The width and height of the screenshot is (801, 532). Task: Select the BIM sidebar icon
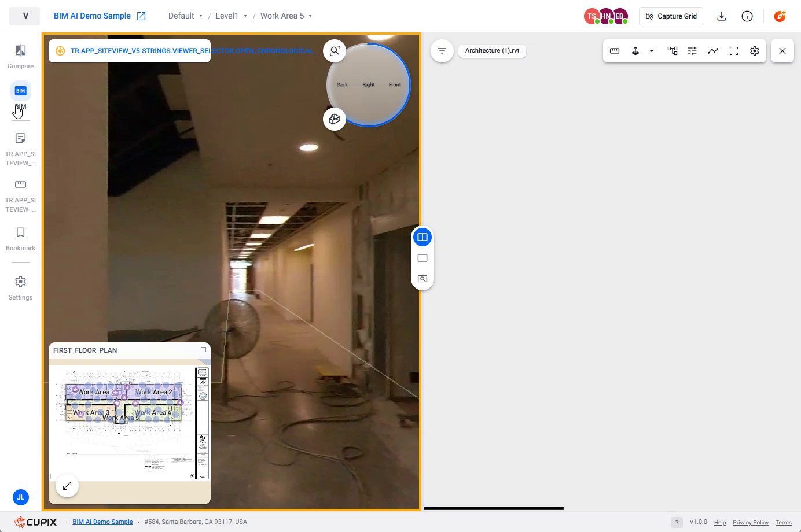click(20, 91)
